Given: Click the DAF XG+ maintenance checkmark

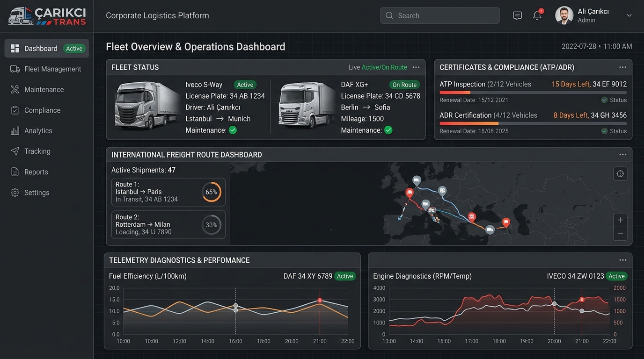Looking at the screenshot, I should click(x=388, y=130).
